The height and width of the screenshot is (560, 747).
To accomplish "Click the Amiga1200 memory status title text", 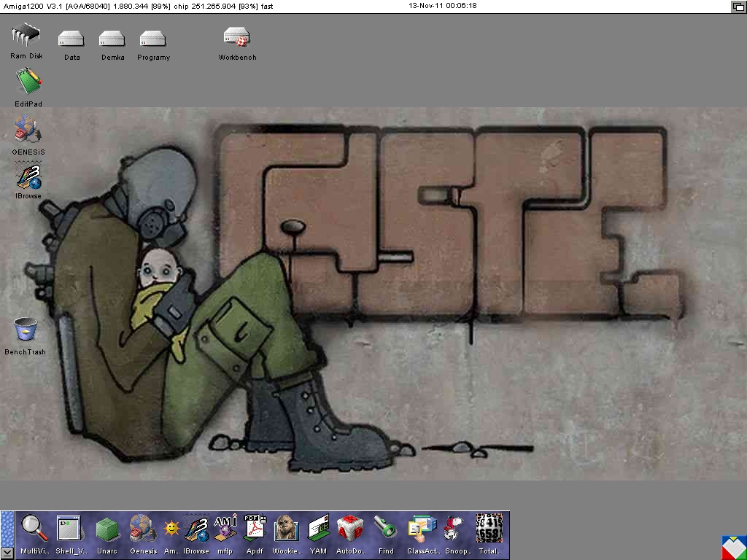I will tap(138, 6).
